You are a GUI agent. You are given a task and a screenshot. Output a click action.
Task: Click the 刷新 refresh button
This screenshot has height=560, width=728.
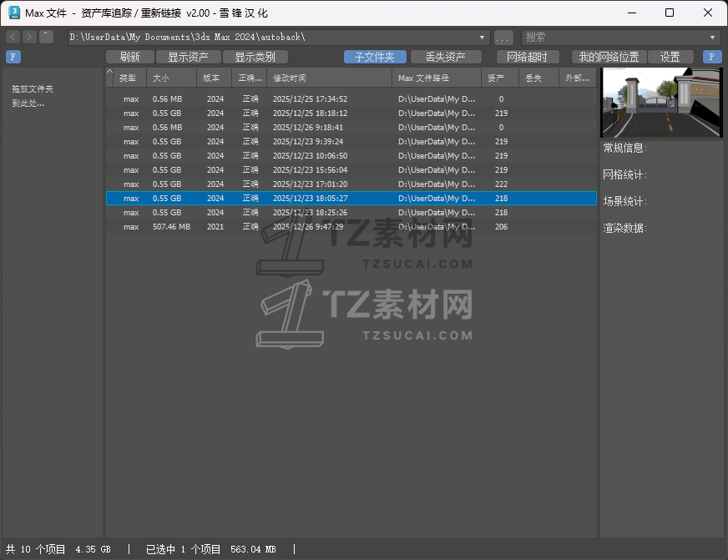click(x=130, y=57)
